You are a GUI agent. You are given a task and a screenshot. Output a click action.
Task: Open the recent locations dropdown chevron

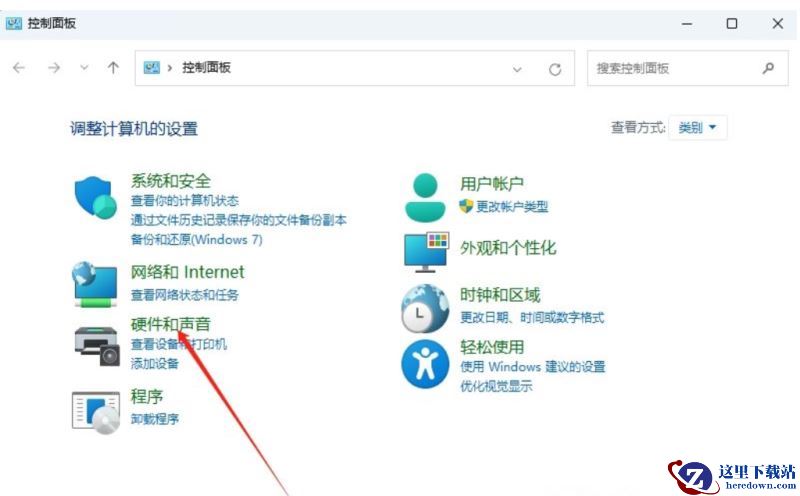coord(84,68)
